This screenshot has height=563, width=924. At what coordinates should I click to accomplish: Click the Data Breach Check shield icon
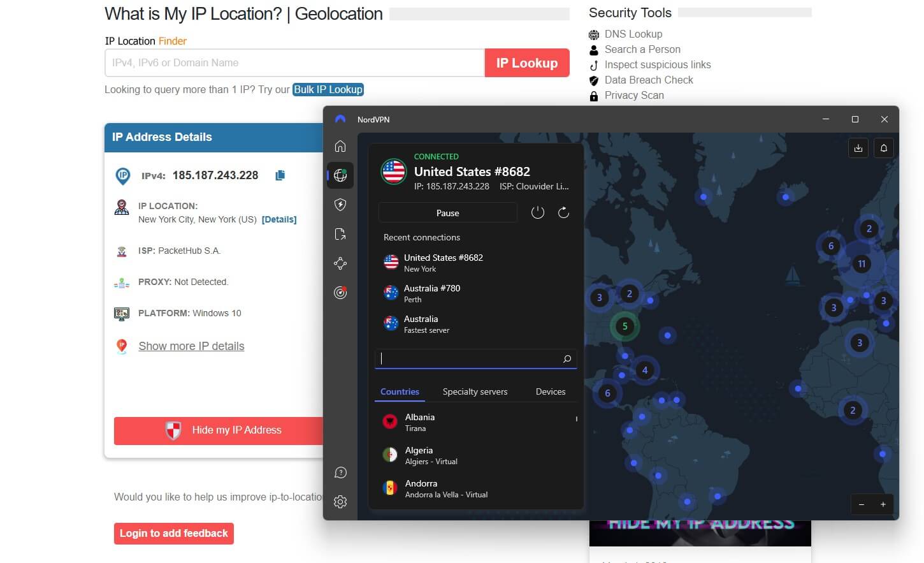[x=594, y=80]
